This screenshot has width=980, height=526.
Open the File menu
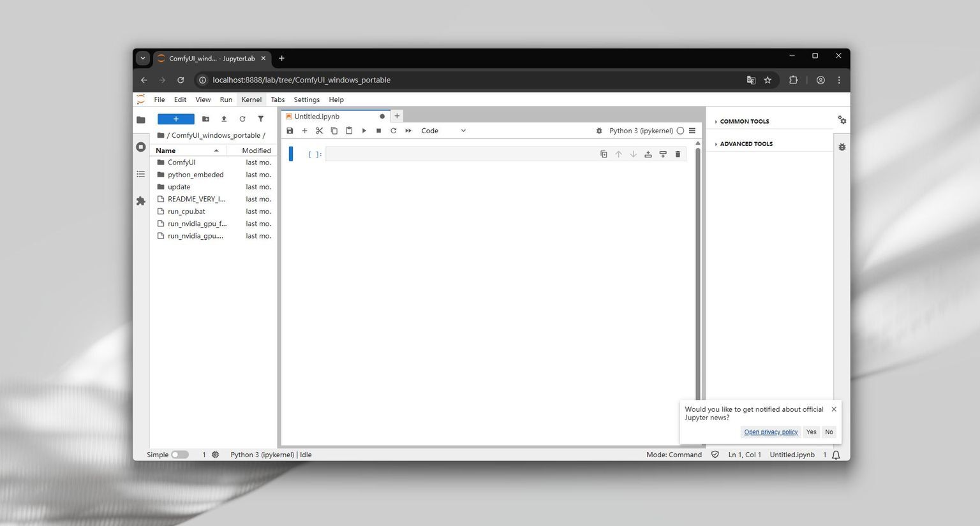(x=160, y=99)
